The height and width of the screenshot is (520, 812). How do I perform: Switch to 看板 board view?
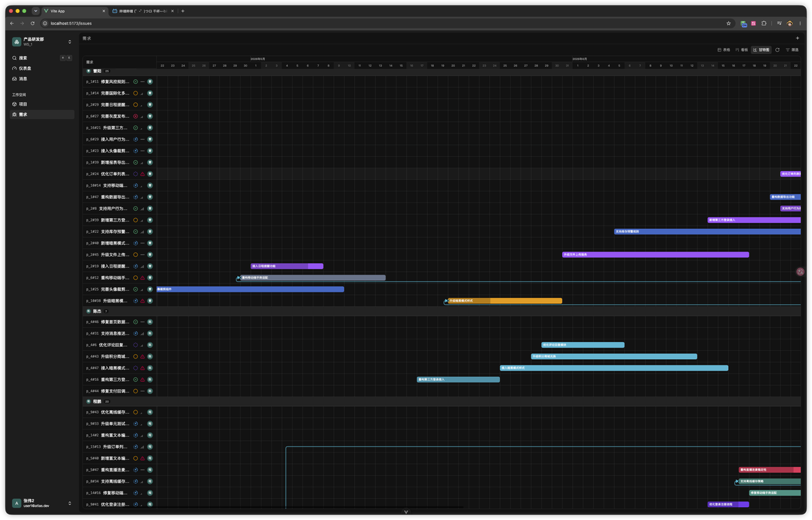(742, 50)
